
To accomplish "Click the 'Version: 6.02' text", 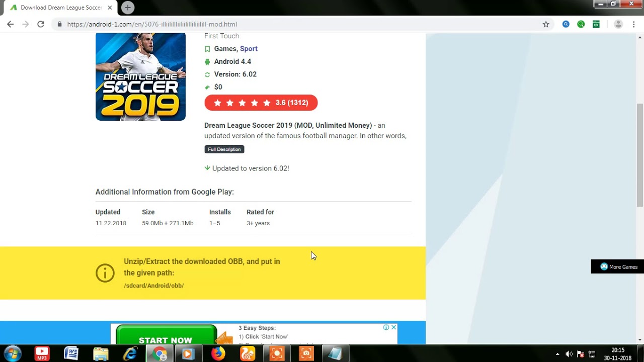I will [235, 74].
